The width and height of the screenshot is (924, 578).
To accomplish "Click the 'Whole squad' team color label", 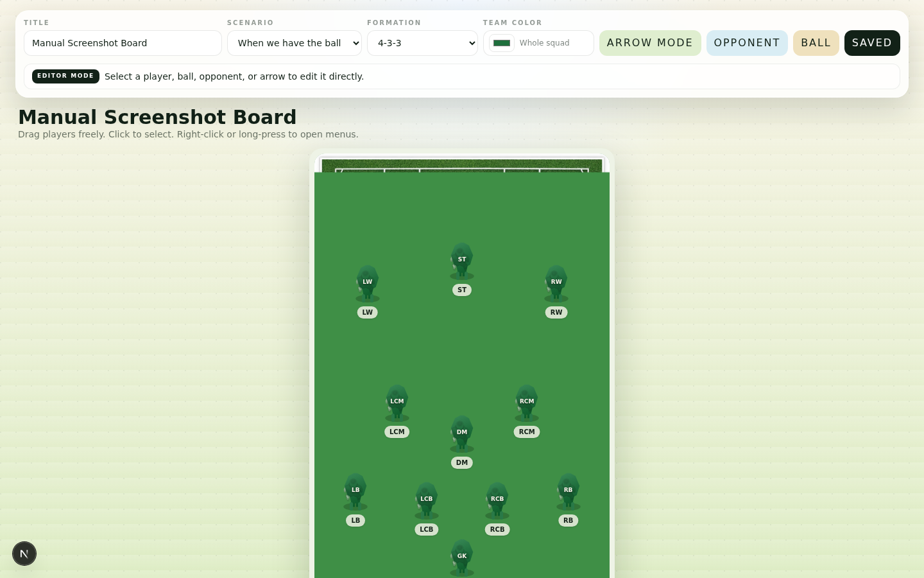I will click(x=545, y=43).
